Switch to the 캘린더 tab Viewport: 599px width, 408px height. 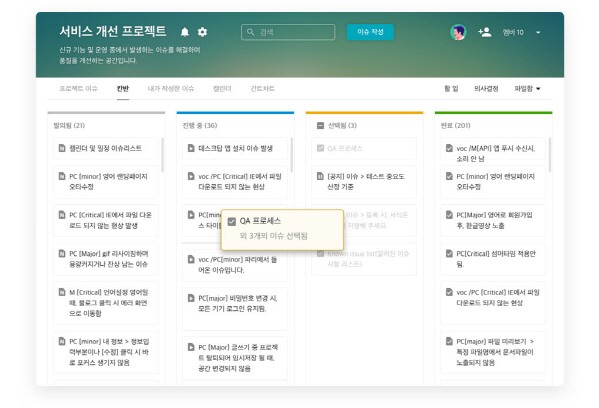222,89
